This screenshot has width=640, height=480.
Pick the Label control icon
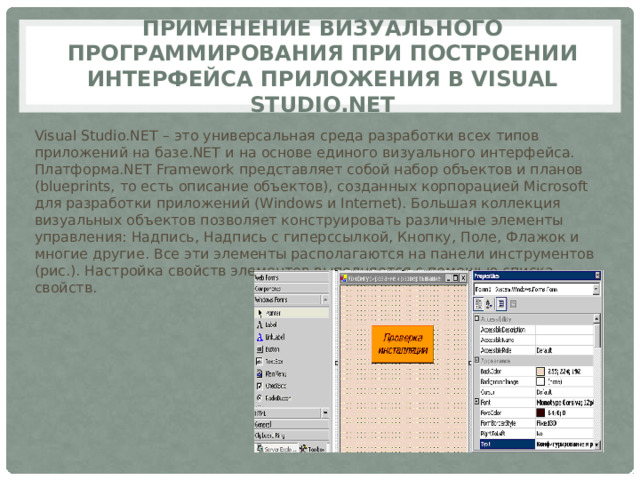tap(260, 325)
